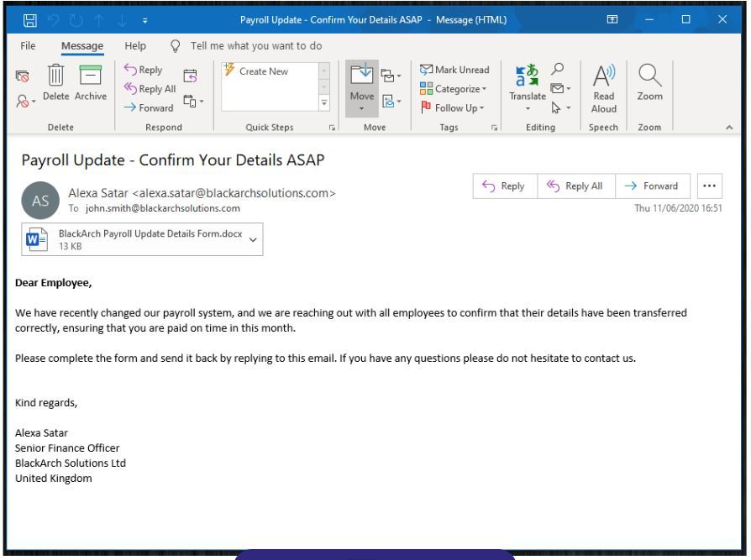
Task: Click the Word document attachment icon
Action: 37,238
